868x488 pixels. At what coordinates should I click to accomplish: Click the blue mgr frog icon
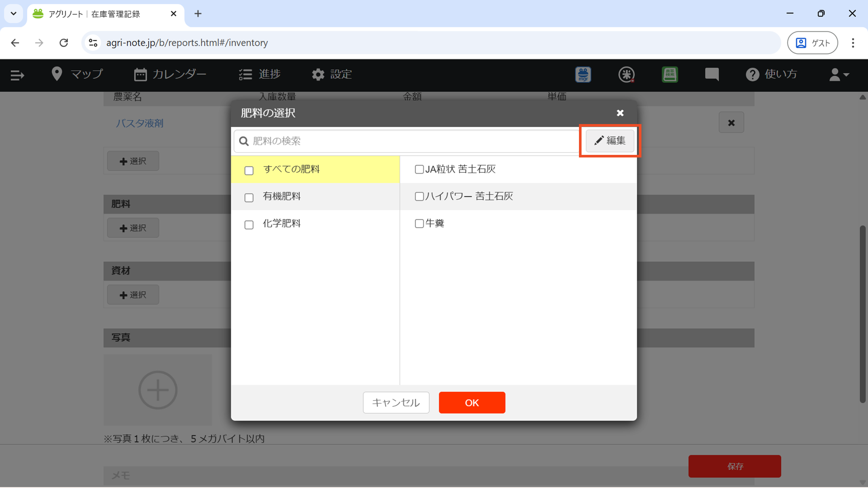[x=583, y=75]
